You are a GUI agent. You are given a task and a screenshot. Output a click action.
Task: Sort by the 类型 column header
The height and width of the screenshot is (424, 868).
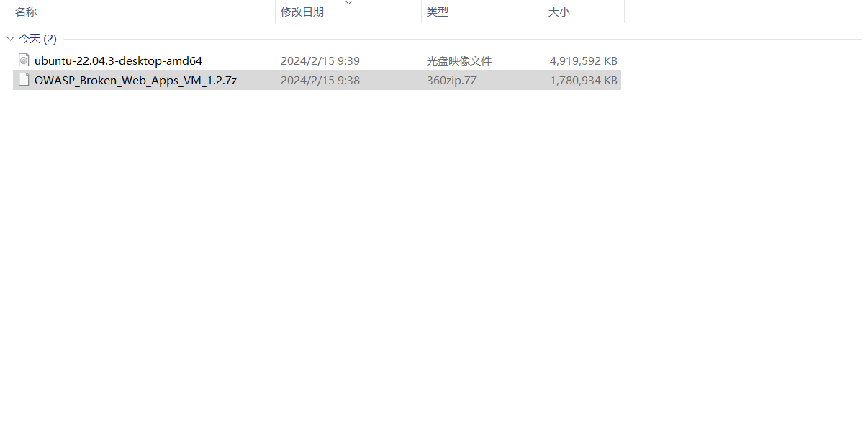tap(438, 12)
